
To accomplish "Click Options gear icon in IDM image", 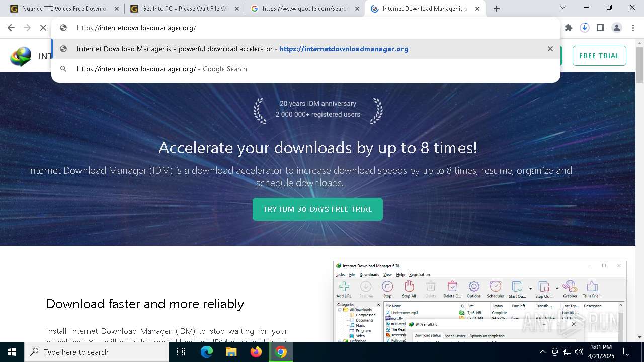I will tap(474, 289).
